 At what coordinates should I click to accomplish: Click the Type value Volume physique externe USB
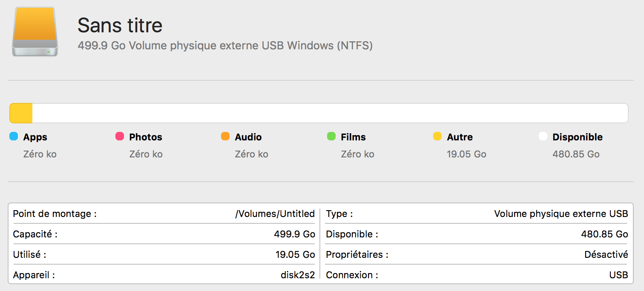coord(561,214)
